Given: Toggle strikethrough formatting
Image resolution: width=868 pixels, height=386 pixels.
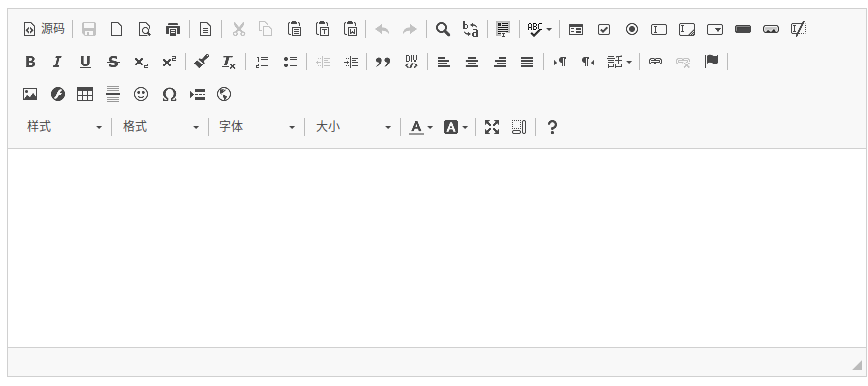Looking at the screenshot, I should coord(113,62).
